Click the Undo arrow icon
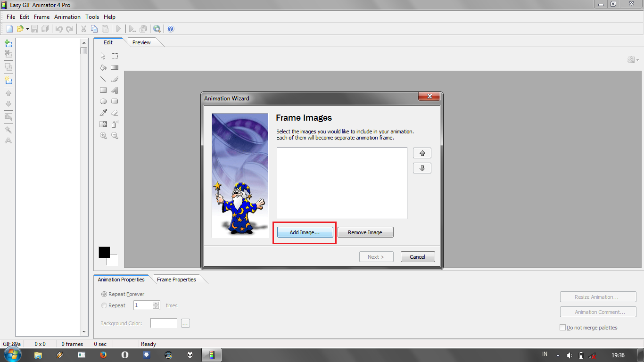Screen dimensions: 644x362 pyautogui.click(x=59, y=29)
